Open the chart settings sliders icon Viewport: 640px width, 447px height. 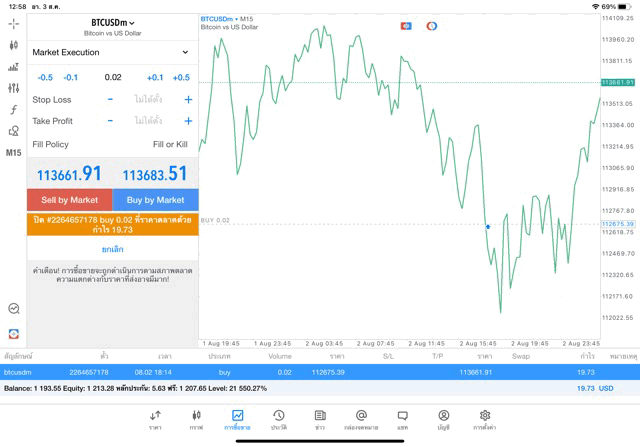(x=13, y=88)
